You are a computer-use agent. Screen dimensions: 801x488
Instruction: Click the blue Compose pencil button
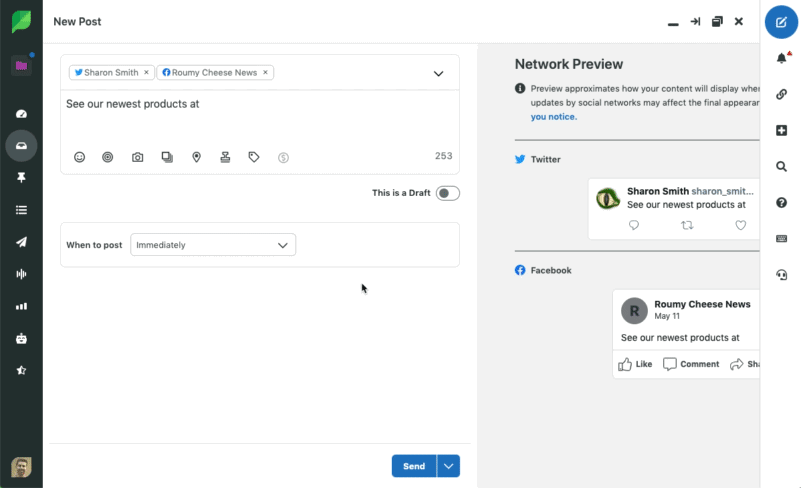(782, 21)
